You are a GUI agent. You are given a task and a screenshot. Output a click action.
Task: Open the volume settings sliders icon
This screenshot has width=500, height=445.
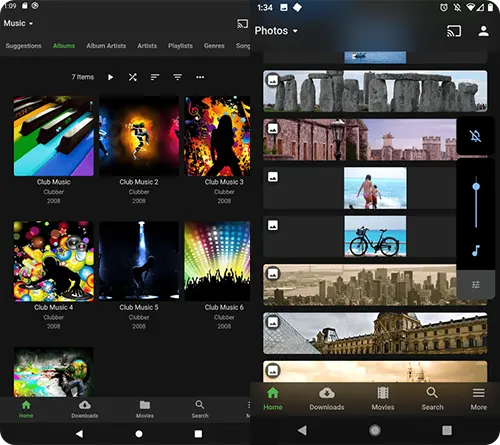(x=476, y=285)
